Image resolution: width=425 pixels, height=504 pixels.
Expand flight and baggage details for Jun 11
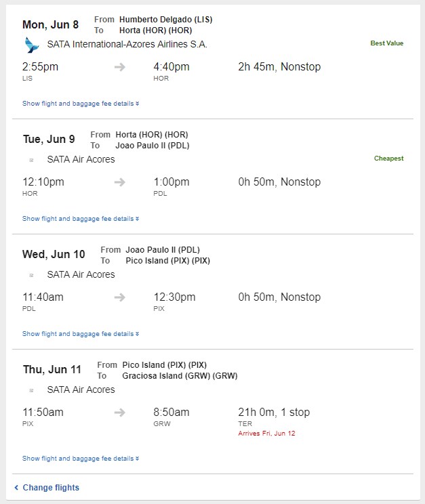point(81,459)
